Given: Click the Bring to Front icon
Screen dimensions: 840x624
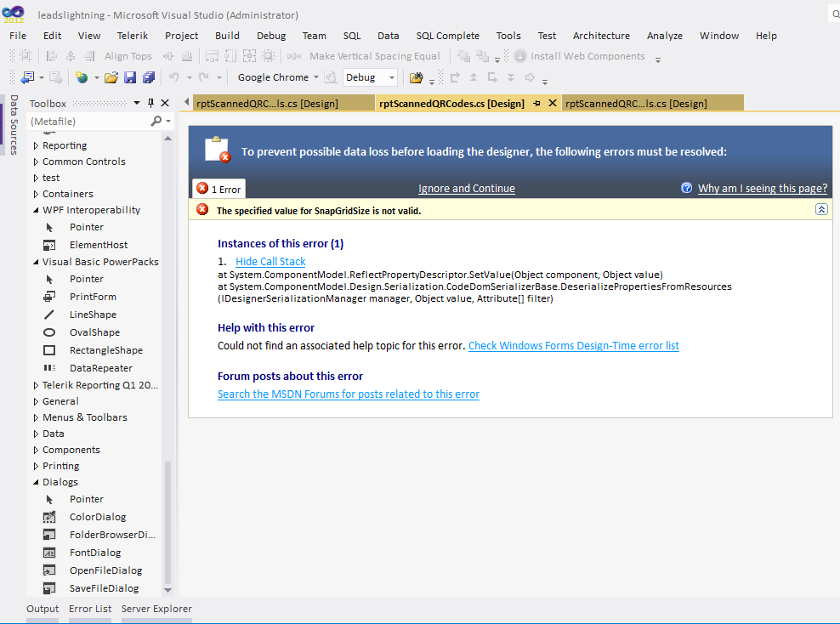Looking at the screenshot, I should click(x=464, y=56).
